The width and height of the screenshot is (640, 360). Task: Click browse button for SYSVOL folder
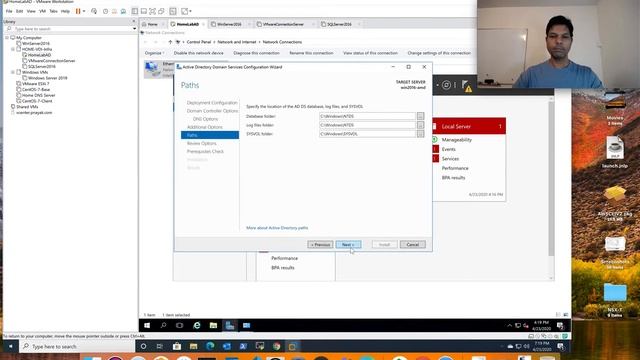(x=420, y=134)
